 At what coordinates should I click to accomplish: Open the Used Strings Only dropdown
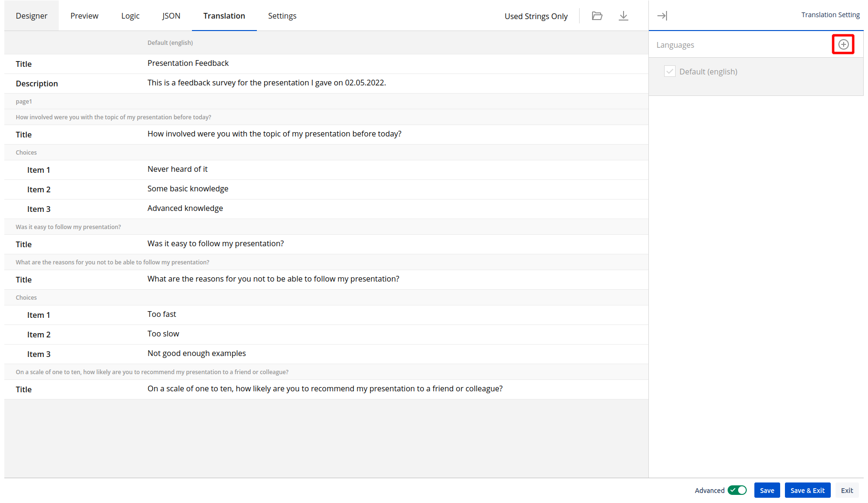click(x=536, y=16)
